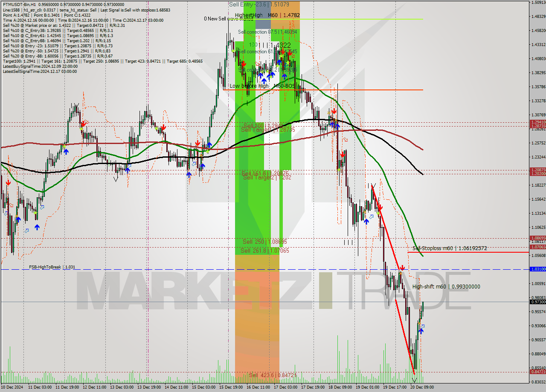546x392 pixels.
Task: Click the blue 1.03100 price tag
Action: [x=537, y=269]
